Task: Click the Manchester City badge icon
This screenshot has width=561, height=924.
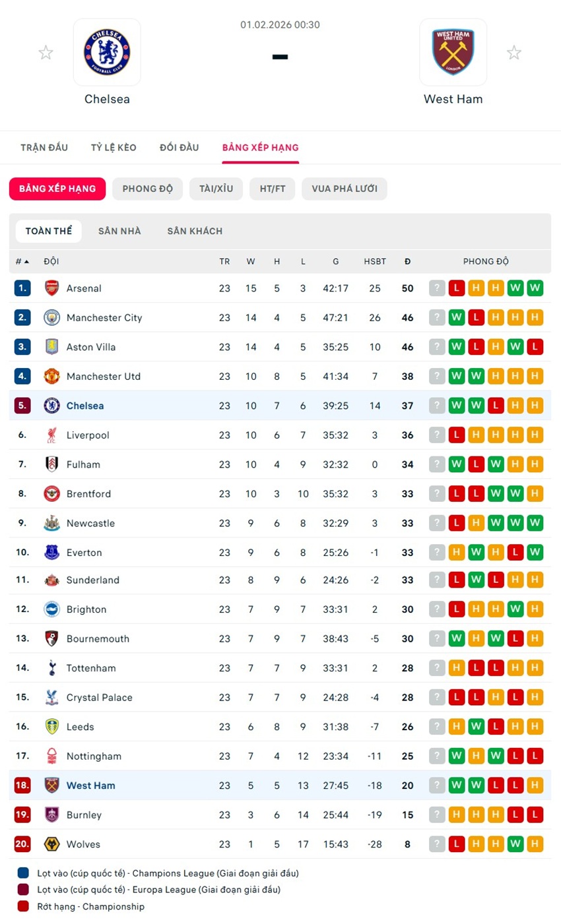Action: pyautogui.click(x=51, y=318)
